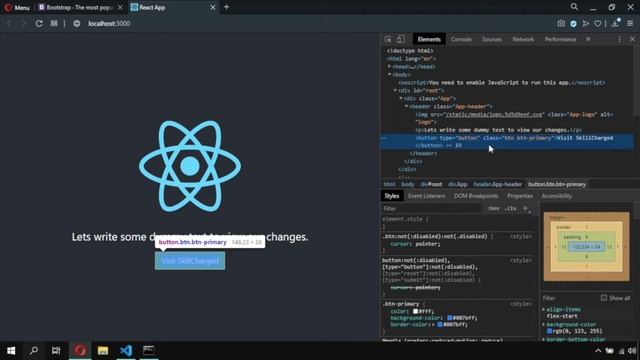Reload the localhost page
The height and width of the screenshot is (360, 640).
(x=39, y=24)
